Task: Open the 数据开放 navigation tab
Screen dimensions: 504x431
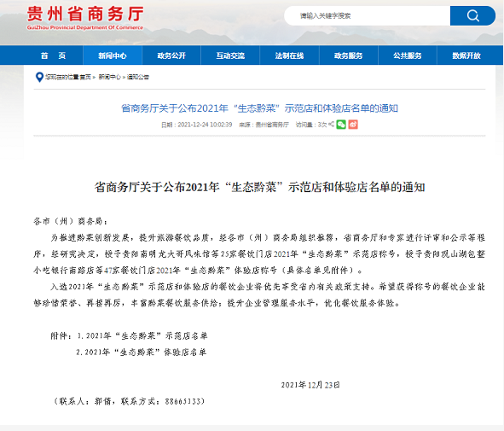Action: click(x=466, y=55)
